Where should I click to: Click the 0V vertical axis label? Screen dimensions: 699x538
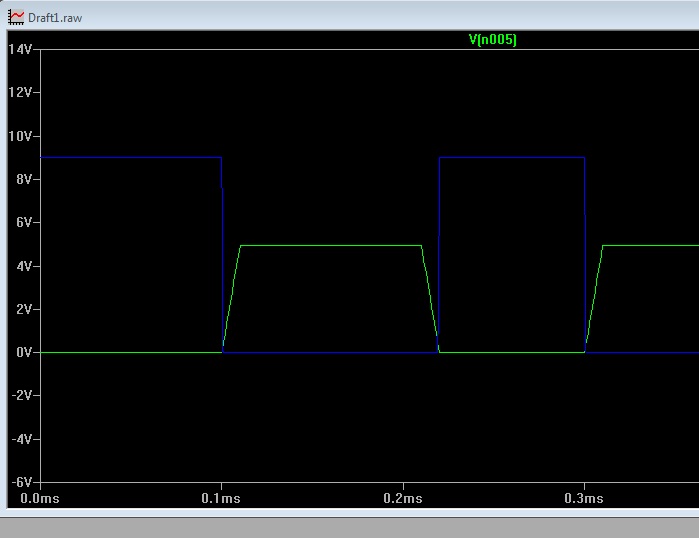[24, 352]
